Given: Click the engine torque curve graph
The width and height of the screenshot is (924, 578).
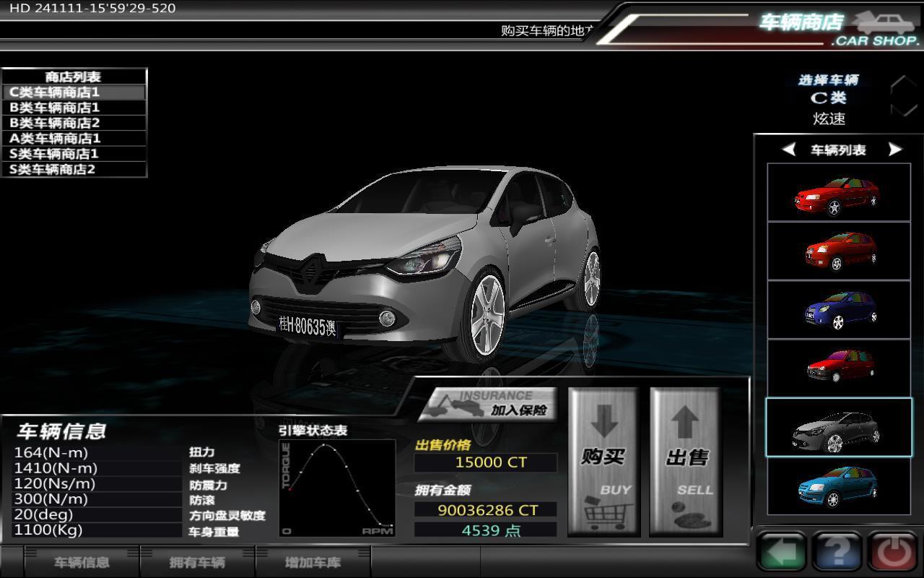Looking at the screenshot, I should coord(338,488).
